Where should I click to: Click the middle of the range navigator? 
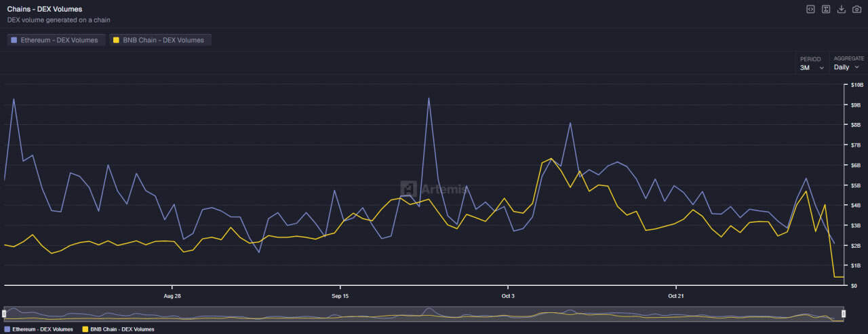(x=424, y=314)
